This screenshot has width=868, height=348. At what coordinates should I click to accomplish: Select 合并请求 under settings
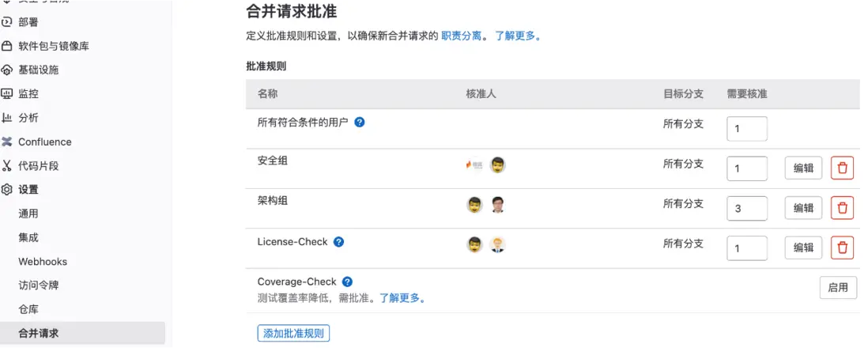pyautogui.click(x=38, y=333)
